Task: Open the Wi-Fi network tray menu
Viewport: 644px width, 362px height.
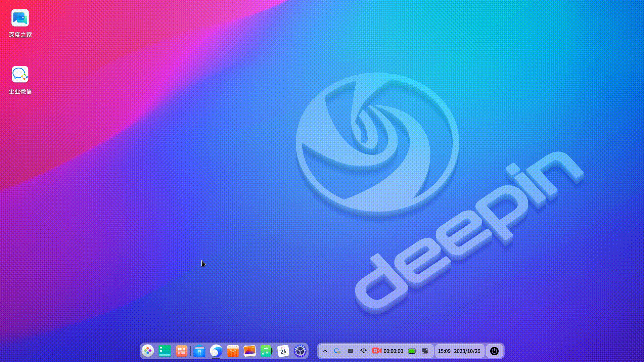Action: [363, 351]
